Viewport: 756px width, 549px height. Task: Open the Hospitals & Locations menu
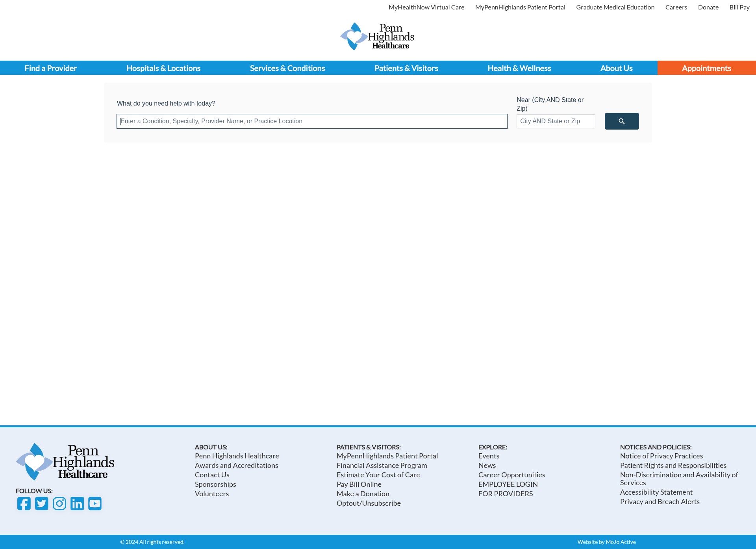[x=163, y=68]
